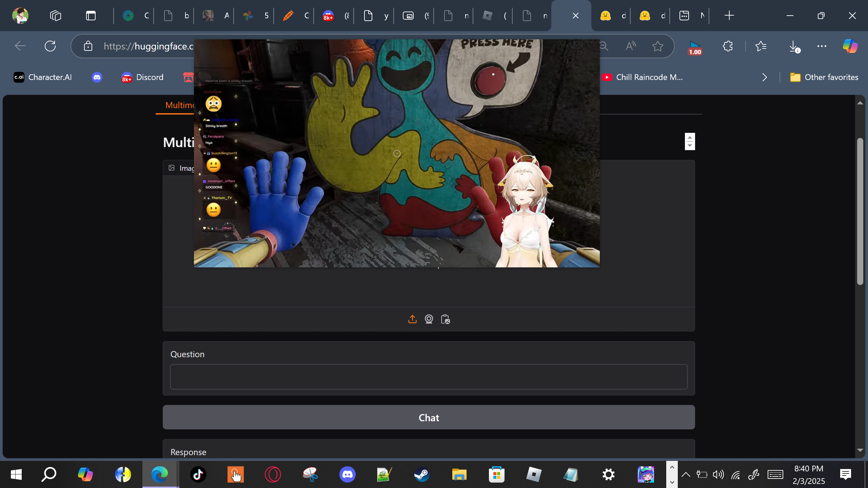
Task: Open Opera browser from the taskbar
Action: (273, 474)
